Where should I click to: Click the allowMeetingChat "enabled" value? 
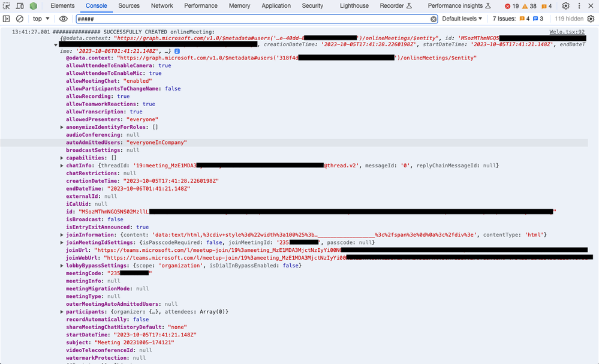tap(137, 81)
